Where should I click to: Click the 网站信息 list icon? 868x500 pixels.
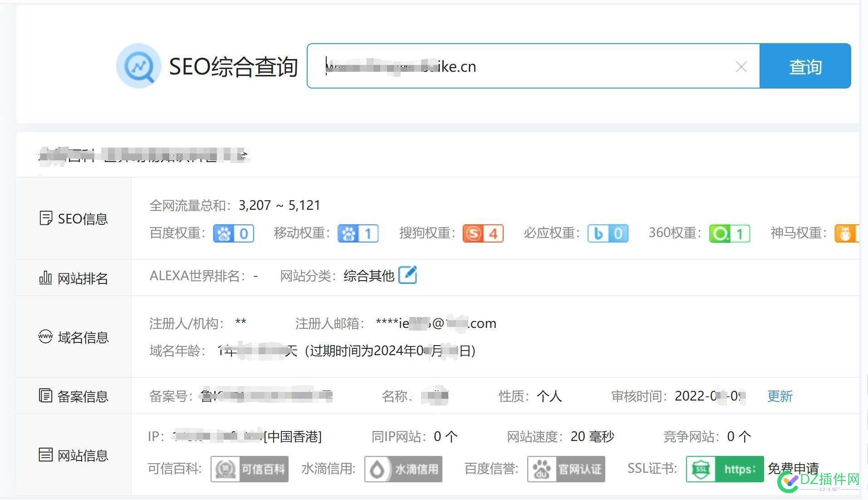[x=45, y=455]
